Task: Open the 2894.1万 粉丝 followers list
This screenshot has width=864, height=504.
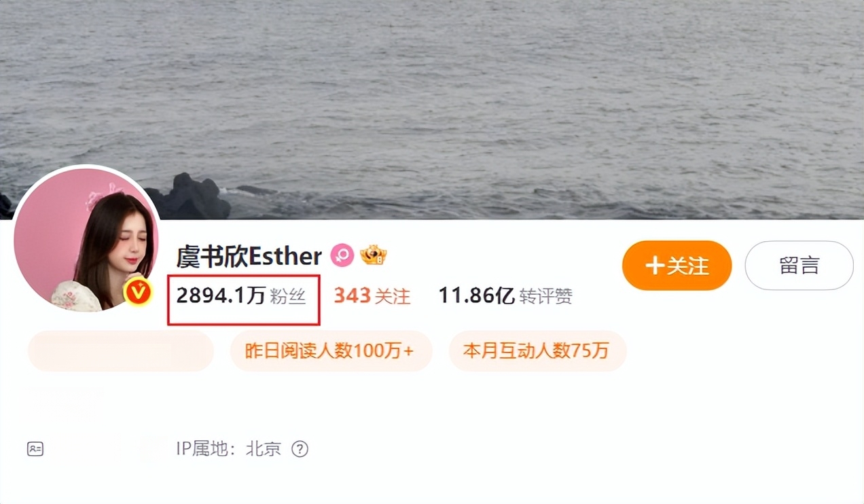Action: (241, 296)
